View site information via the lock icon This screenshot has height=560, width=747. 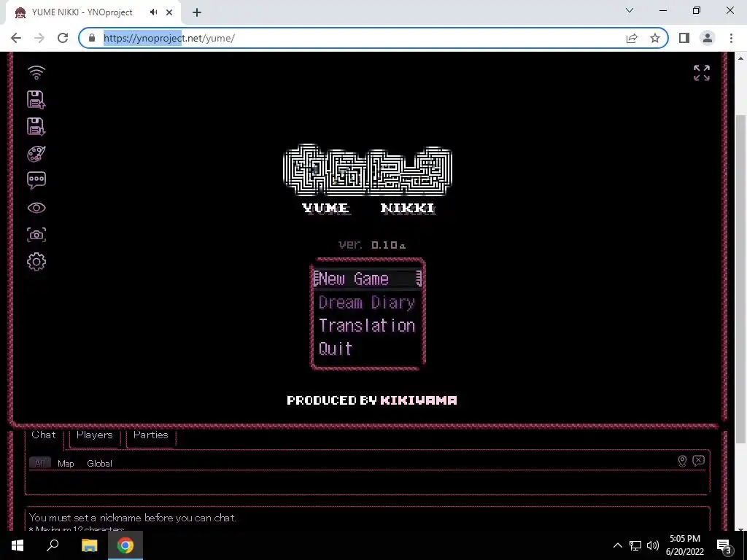92,38
